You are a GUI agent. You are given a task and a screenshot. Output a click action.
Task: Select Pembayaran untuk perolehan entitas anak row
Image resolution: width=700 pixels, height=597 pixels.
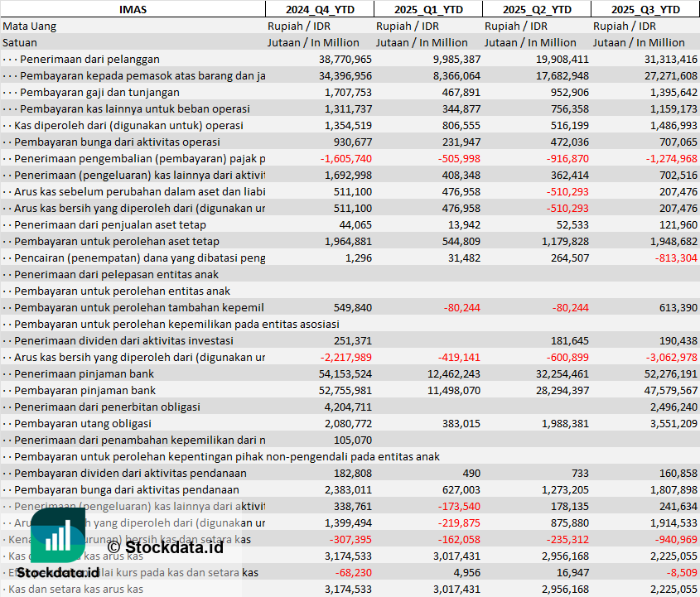[122, 291]
